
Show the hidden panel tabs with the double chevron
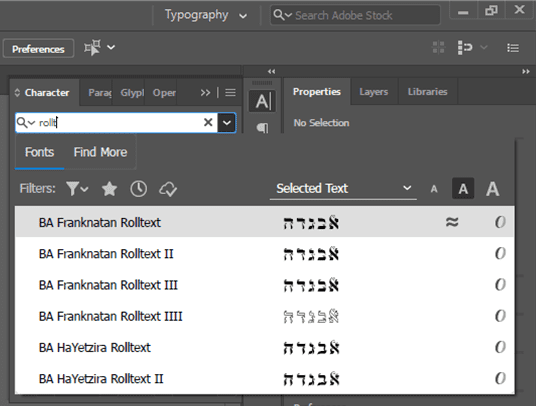205,93
